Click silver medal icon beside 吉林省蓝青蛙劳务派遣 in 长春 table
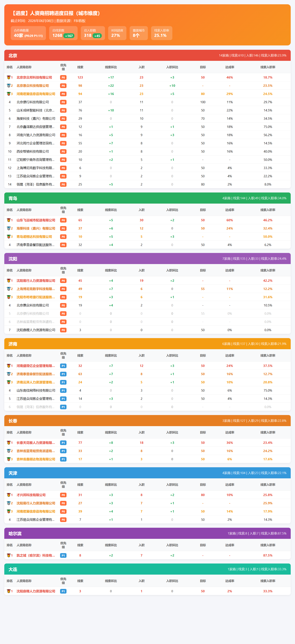The height and width of the screenshot is (644, 295). pyautogui.click(x=9, y=451)
